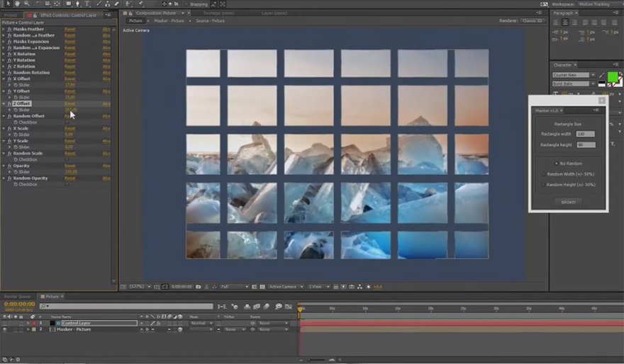Viewport: 624px width, 364px height.
Task: Toggle the Control Layer video switch
Action: click(x=5, y=323)
